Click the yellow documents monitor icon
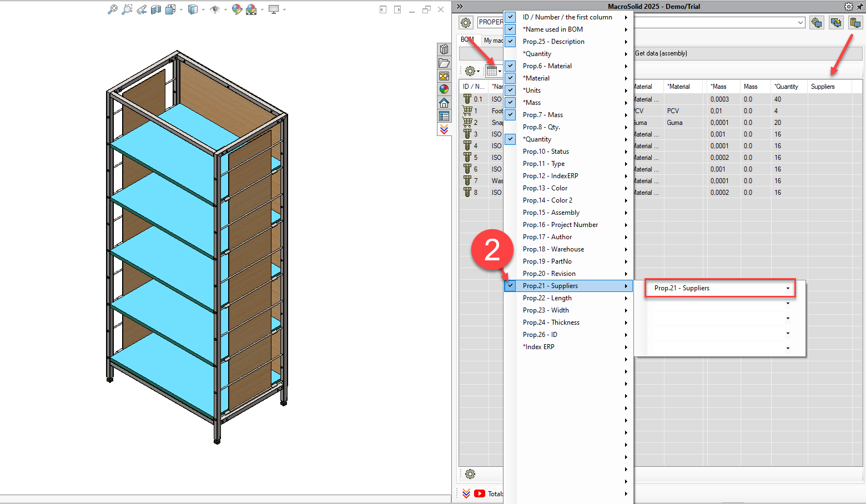866x504 pixels. (855, 22)
